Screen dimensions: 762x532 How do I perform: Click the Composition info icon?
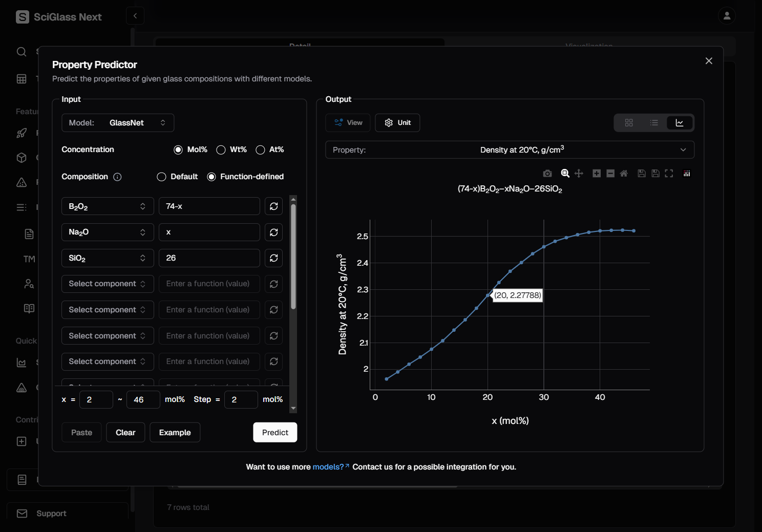pyautogui.click(x=117, y=177)
